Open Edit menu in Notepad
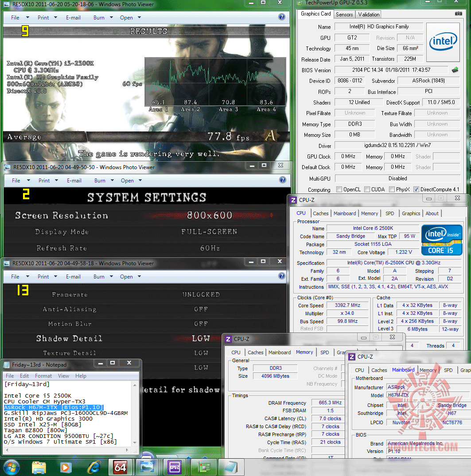The image size is (471, 476). tap(24, 376)
